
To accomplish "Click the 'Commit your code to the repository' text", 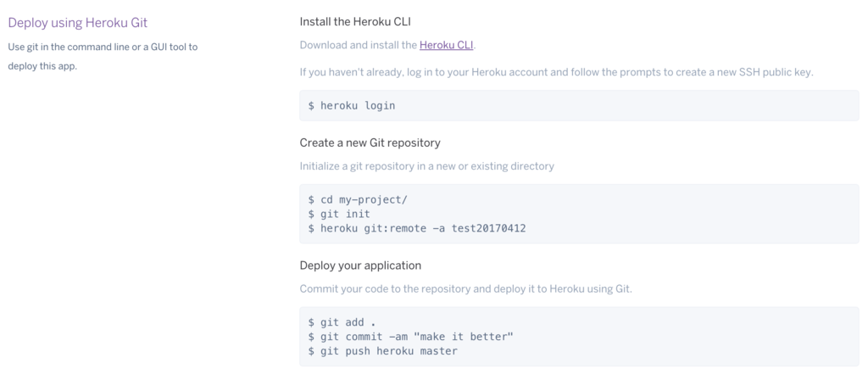I will 465,288.
